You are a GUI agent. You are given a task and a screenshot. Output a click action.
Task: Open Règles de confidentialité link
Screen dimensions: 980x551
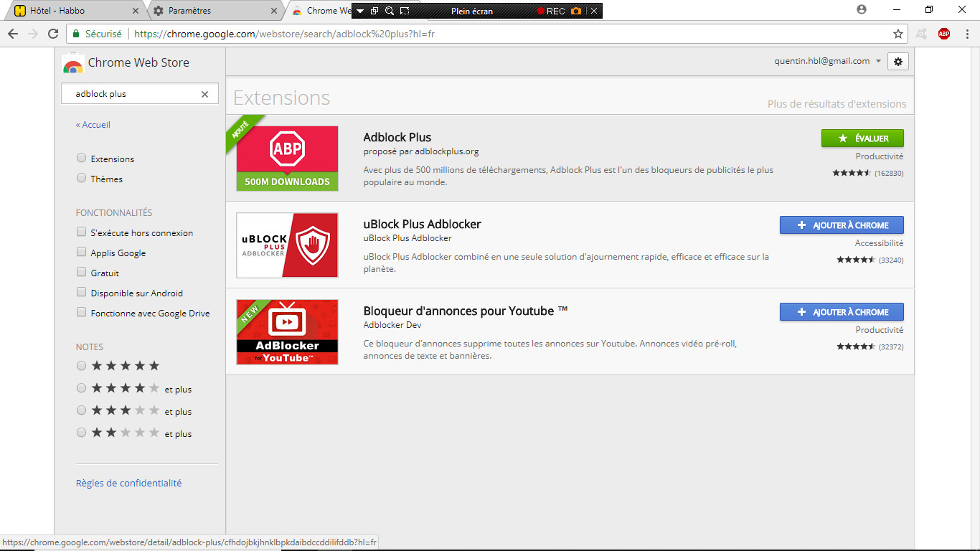(128, 484)
